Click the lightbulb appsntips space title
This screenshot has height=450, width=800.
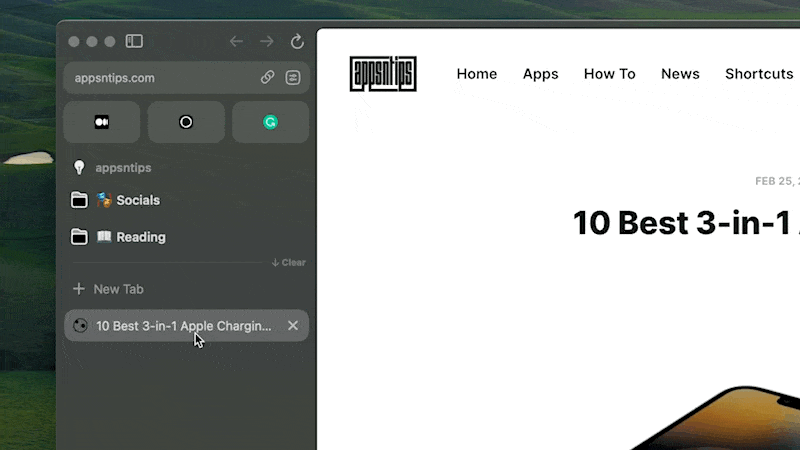tap(122, 168)
